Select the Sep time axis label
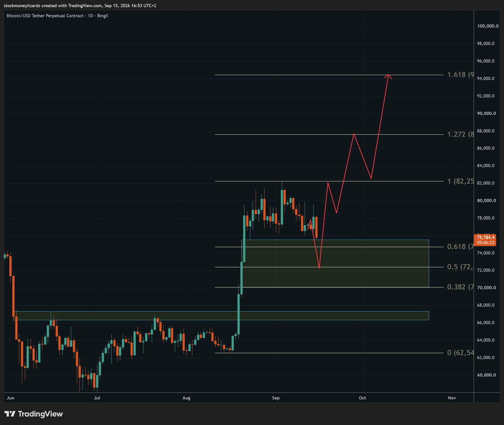 276,398
